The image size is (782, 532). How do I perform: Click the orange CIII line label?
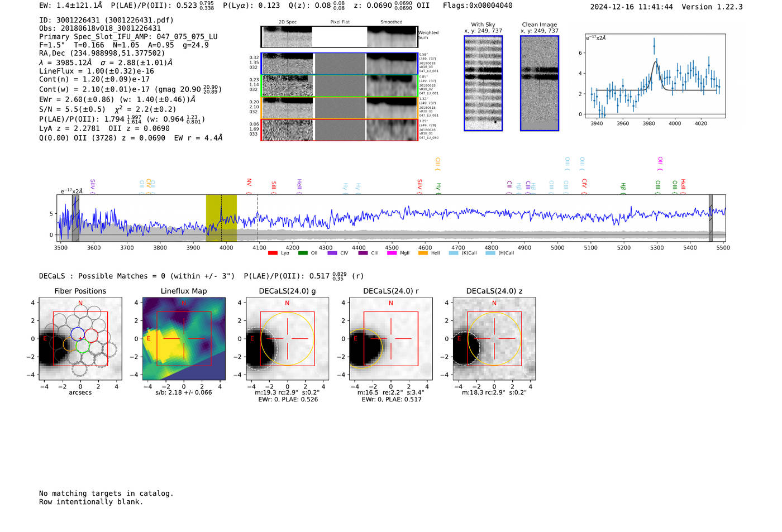(438, 164)
